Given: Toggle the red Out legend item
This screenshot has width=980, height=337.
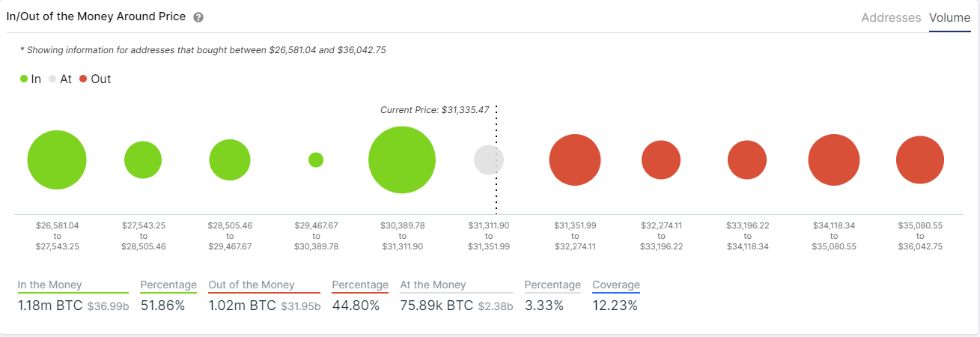Looking at the screenshot, I should pos(95,79).
